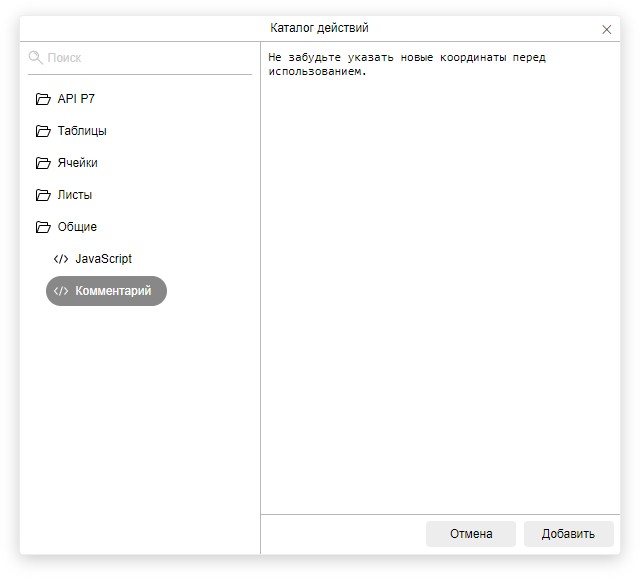The height and width of the screenshot is (578, 640).
Task: Click the code icon beside JavaScript
Action: tap(61, 259)
